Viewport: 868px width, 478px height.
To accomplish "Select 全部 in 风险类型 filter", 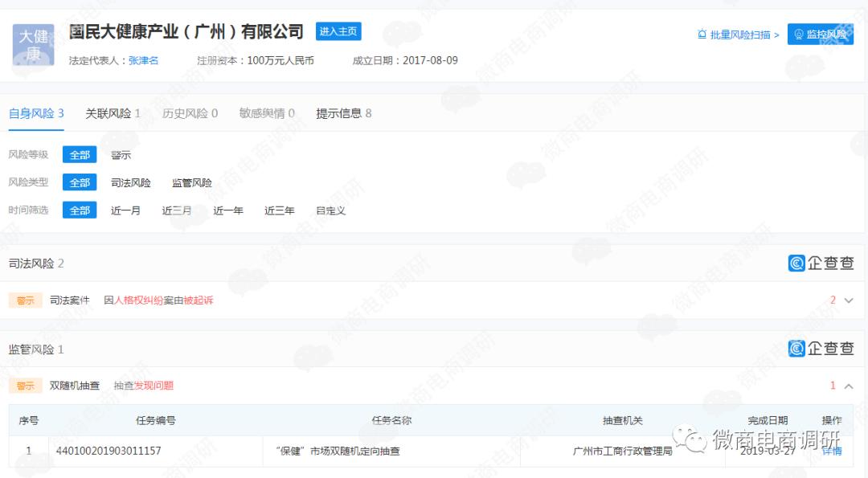I will pyautogui.click(x=80, y=182).
